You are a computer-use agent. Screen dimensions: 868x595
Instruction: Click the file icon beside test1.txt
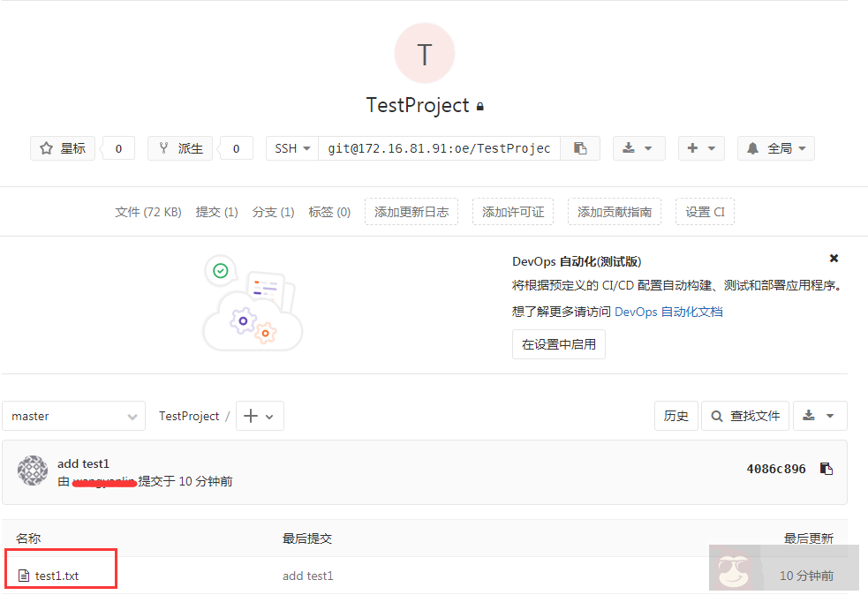pyautogui.click(x=22, y=575)
